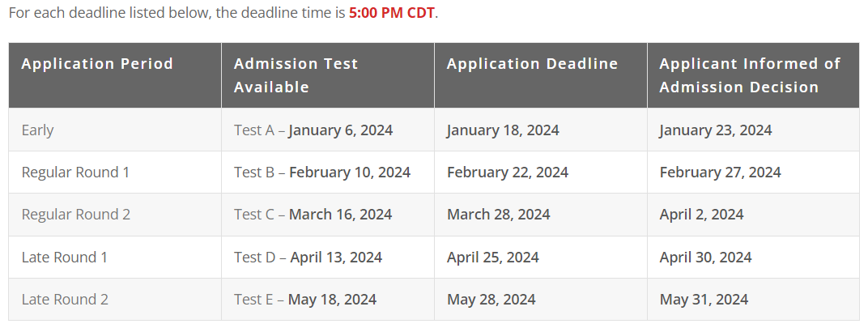This screenshot has height=328, width=868.
Task: Click Applicant Informed of Admission Decision header
Action: (753, 75)
